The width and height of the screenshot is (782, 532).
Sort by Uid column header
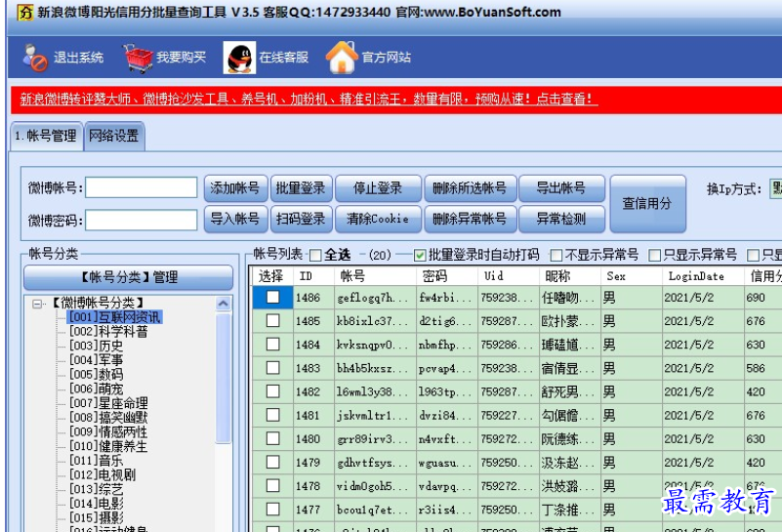509,276
